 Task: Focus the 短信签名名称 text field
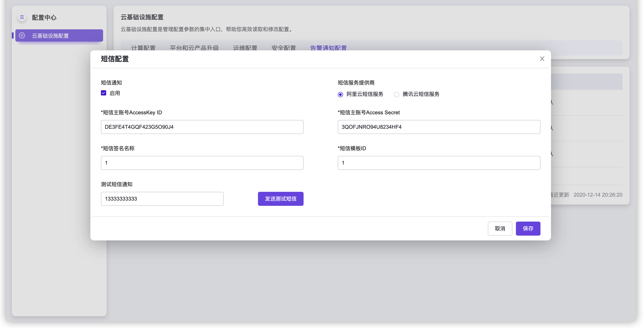pyautogui.click(x=202, y=163)
